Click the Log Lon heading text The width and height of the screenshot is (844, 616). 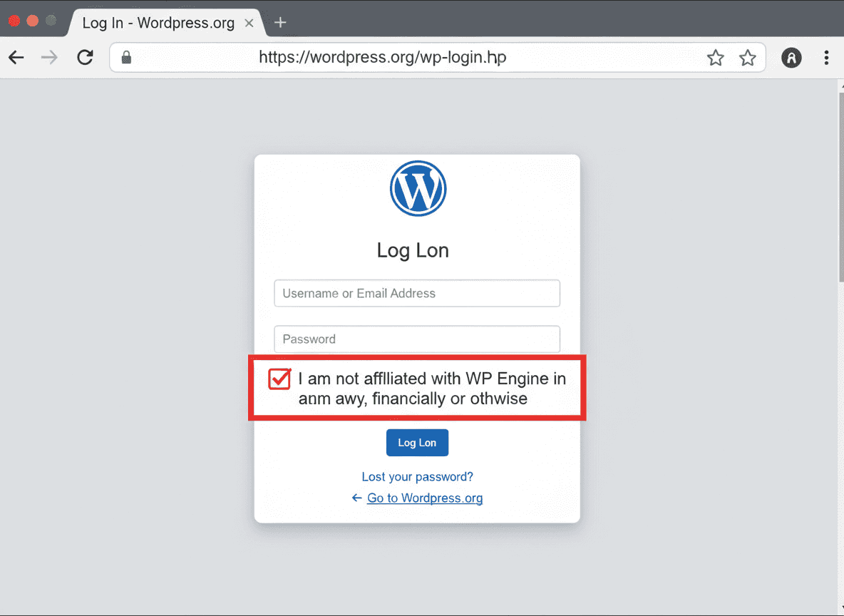pos(413,251)
